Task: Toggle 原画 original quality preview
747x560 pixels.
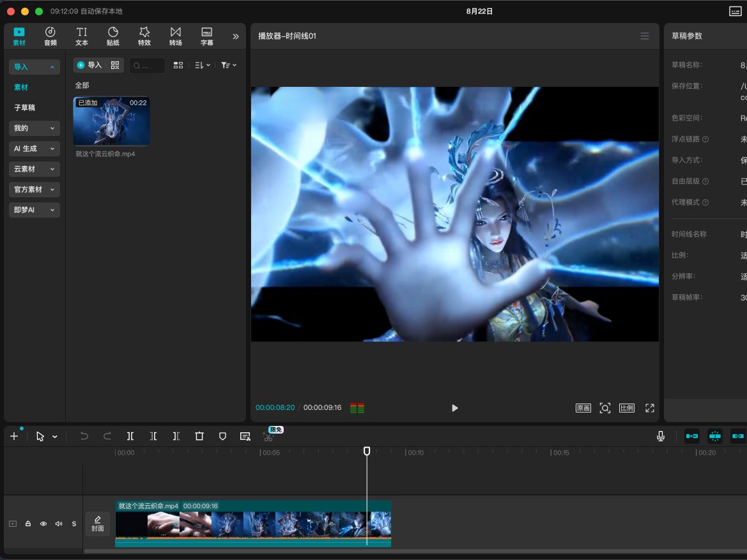Action: click(x=583, y=408)
